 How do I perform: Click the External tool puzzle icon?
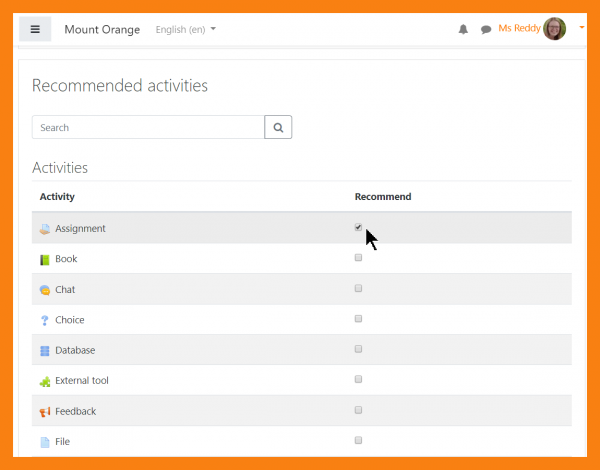(44, 381)
